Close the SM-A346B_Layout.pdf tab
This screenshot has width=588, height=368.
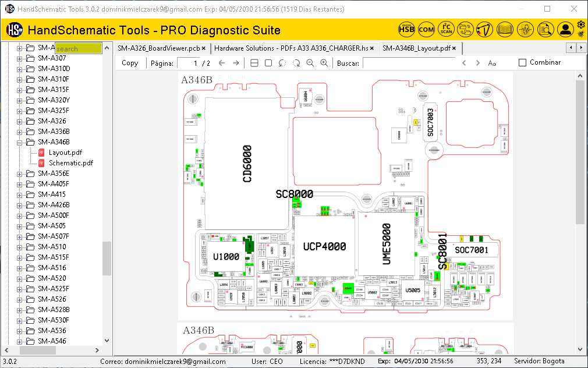click(454, 48)
